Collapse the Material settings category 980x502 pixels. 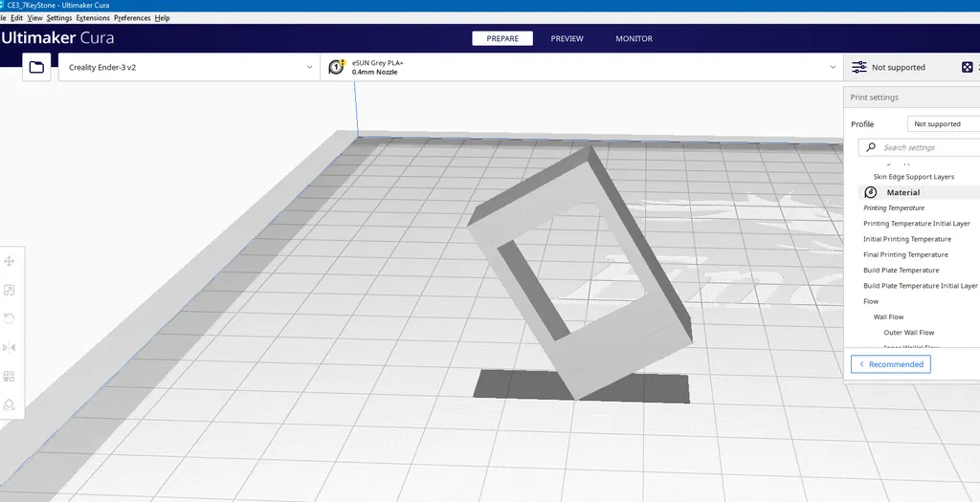(x=920, y=192)
